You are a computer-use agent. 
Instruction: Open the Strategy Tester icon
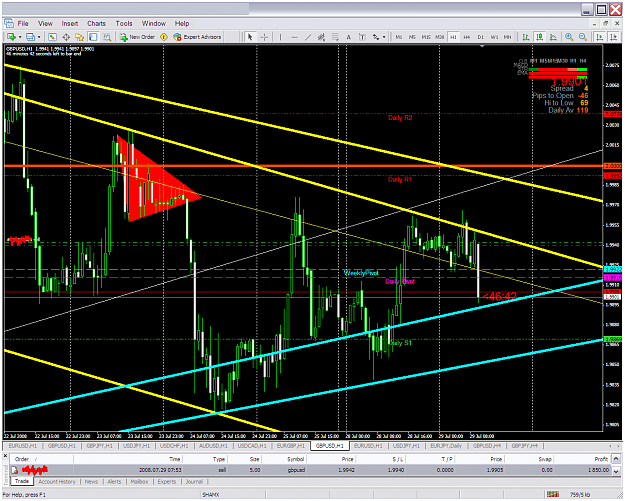click(107, 37)
